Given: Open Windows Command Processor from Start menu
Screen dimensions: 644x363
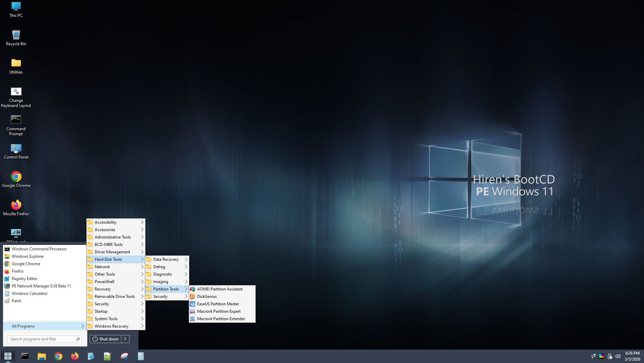Looking at the screenshot, I should point(44,249).
